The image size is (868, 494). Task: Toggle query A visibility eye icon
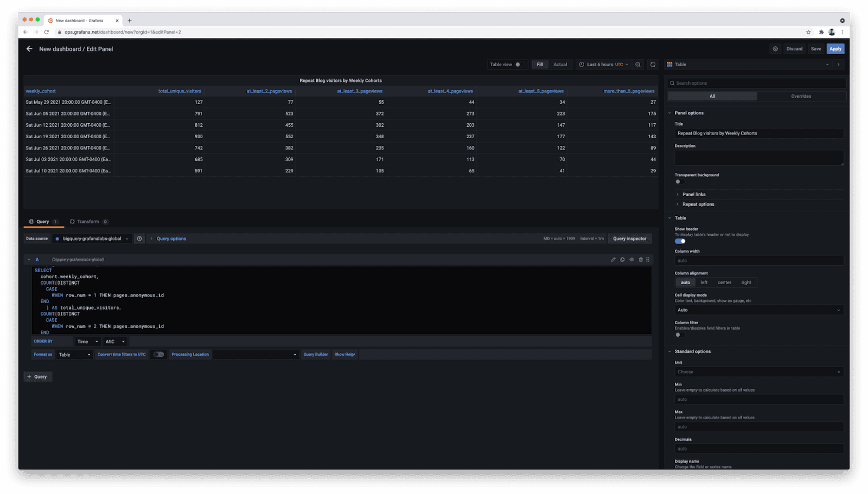631,260
